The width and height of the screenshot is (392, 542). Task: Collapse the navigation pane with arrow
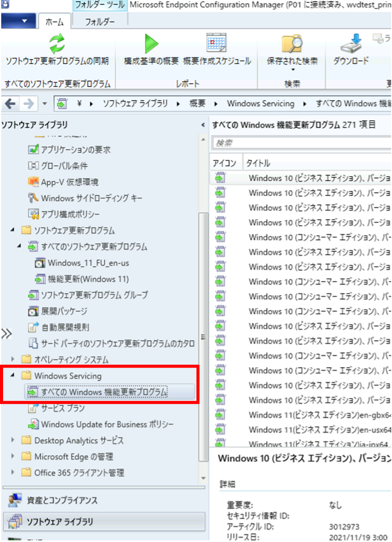(203, 125)
